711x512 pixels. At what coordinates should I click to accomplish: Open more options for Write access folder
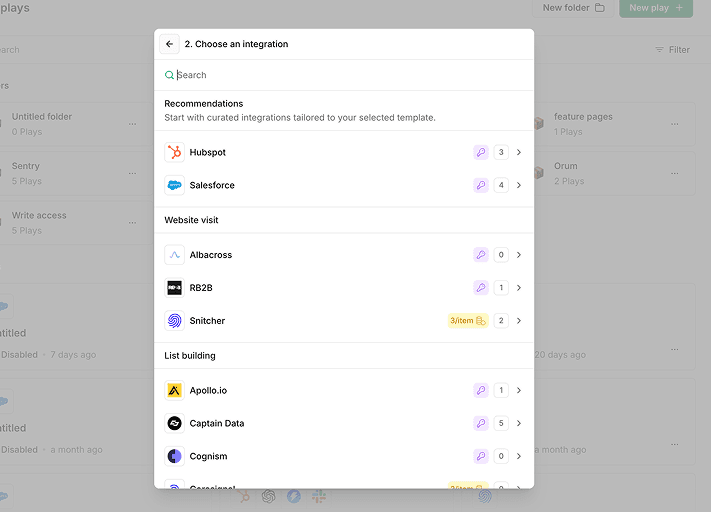tap(132, 223)
